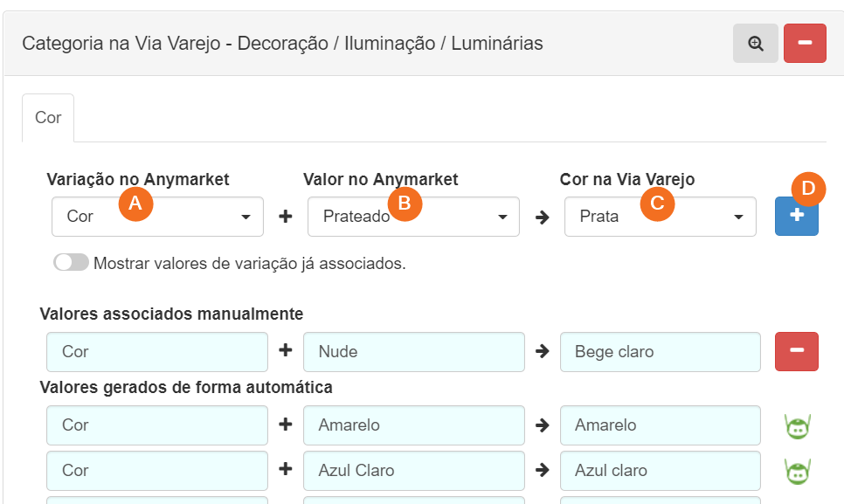Open the Cor na Via Varejo dropdown

tap(661, 217)
